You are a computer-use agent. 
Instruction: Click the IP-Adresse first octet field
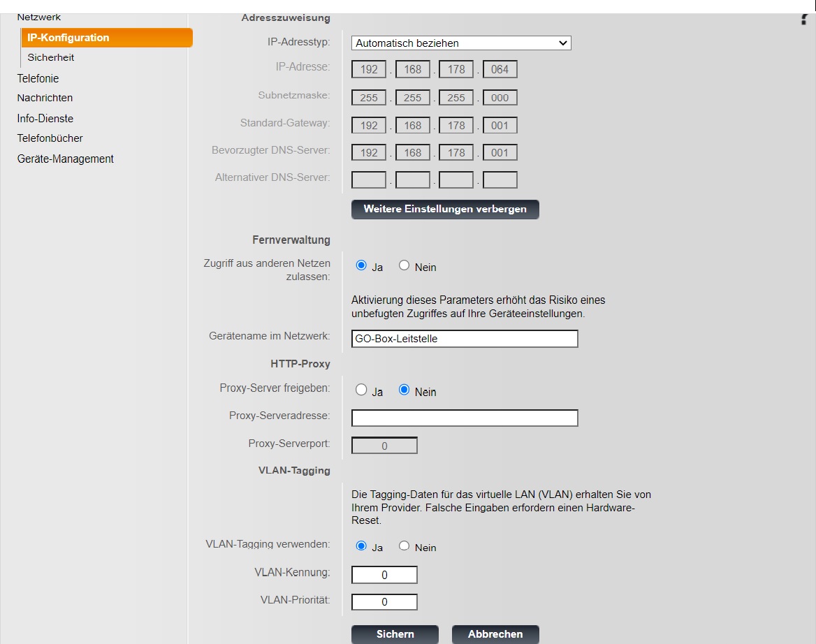click(369, 69)
